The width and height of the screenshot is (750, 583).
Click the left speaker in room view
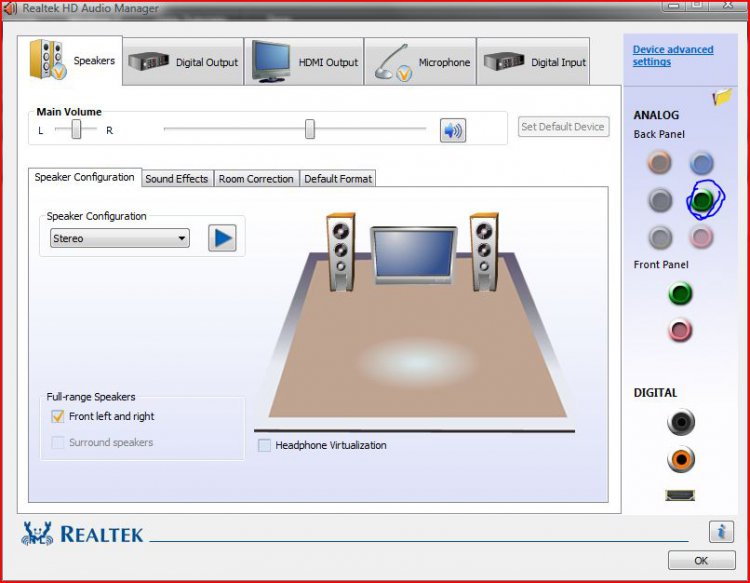[341, 252]
